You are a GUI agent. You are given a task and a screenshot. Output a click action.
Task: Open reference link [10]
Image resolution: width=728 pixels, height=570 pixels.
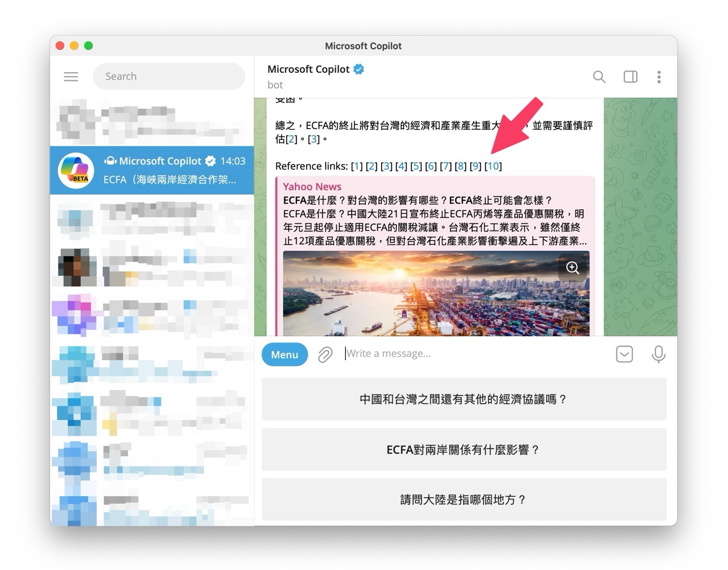(x=493, y=166)
